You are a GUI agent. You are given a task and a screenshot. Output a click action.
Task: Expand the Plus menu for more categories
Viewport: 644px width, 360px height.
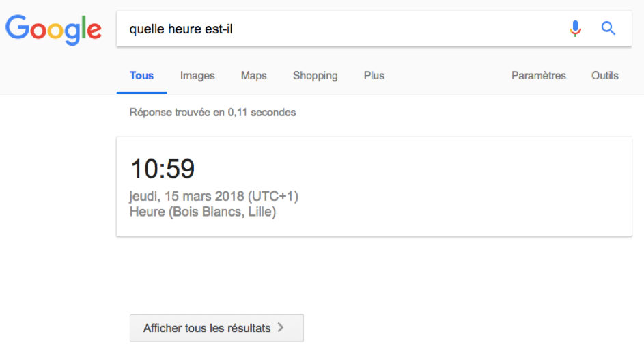[374, 76]
